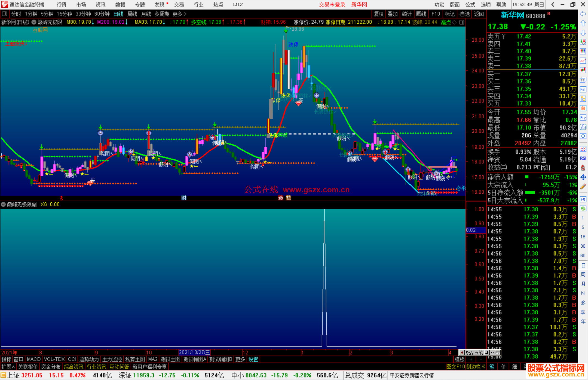Toggle the 15 minute period in the sidebar

(583, 237)
